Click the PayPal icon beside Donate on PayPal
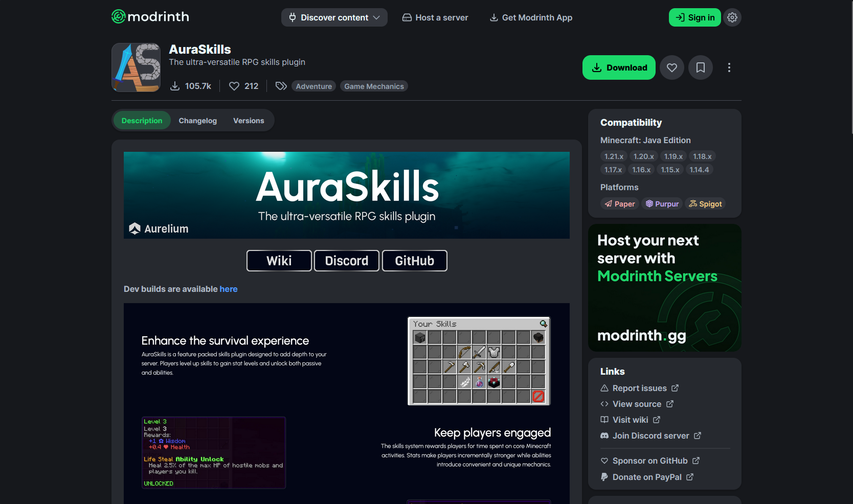 604,477
